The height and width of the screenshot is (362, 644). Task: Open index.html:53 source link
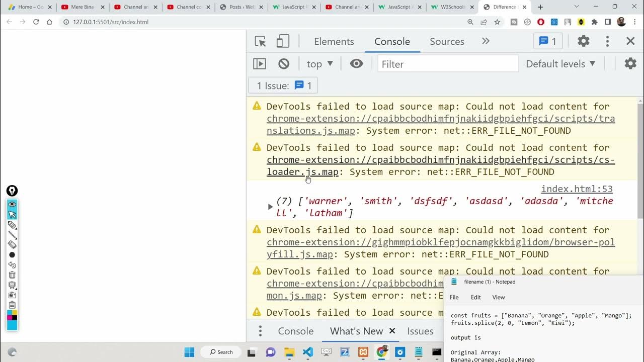coord(577,189)
